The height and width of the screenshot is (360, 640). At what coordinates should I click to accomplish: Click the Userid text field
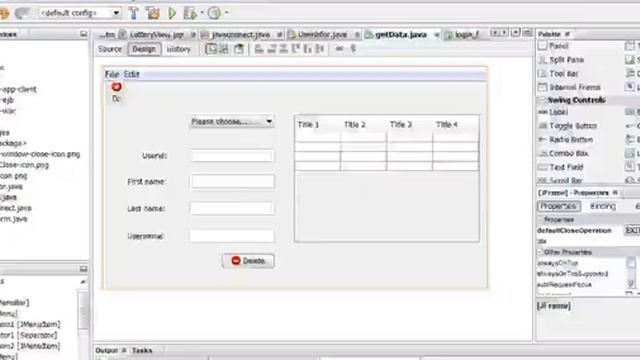tap(232, 156)
